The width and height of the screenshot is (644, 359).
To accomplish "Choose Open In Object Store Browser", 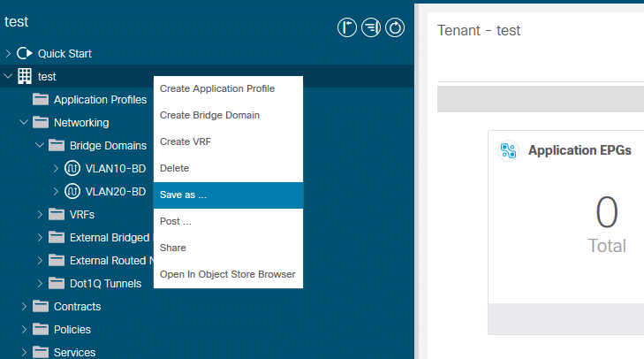I will 228,274.
